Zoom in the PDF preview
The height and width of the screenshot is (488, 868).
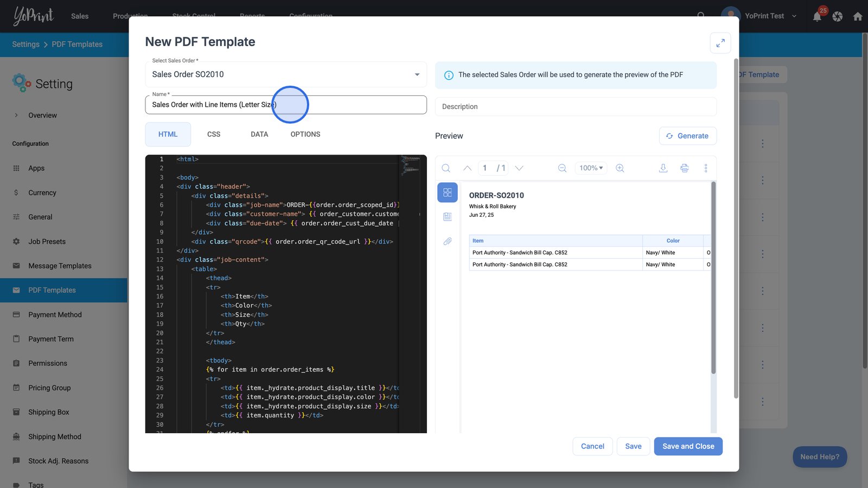620,168
